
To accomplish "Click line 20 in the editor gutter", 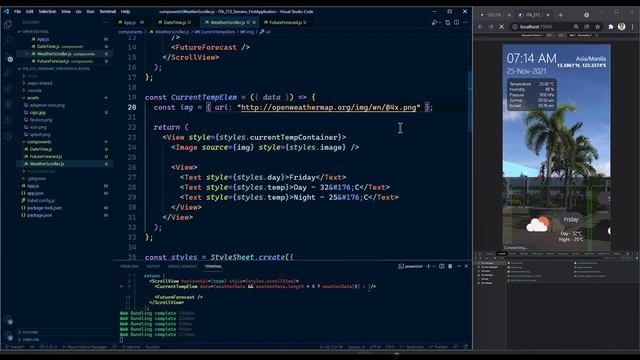I will coord(132,107).
